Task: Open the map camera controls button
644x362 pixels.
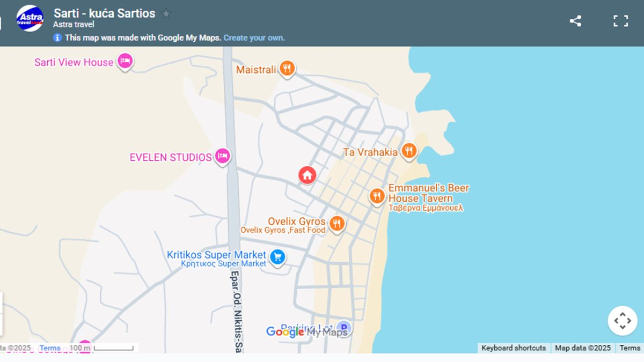Action: tap(622, 321)
